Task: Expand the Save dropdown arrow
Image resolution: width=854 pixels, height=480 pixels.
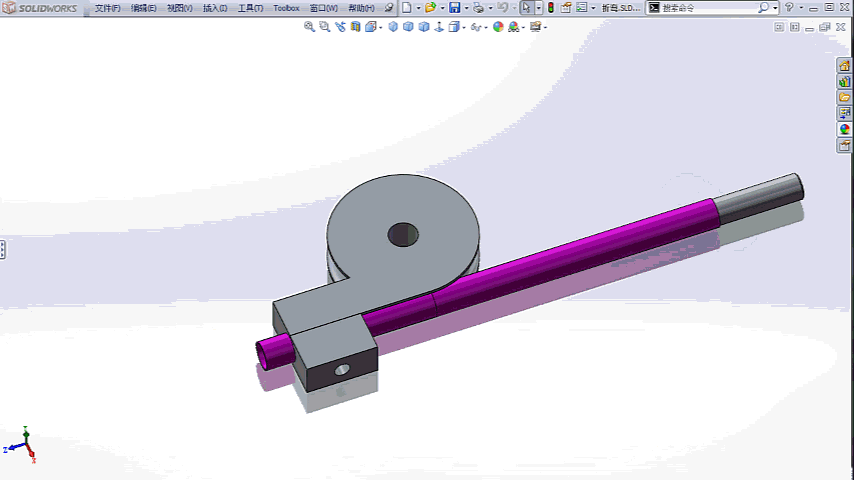Action: 466,8
